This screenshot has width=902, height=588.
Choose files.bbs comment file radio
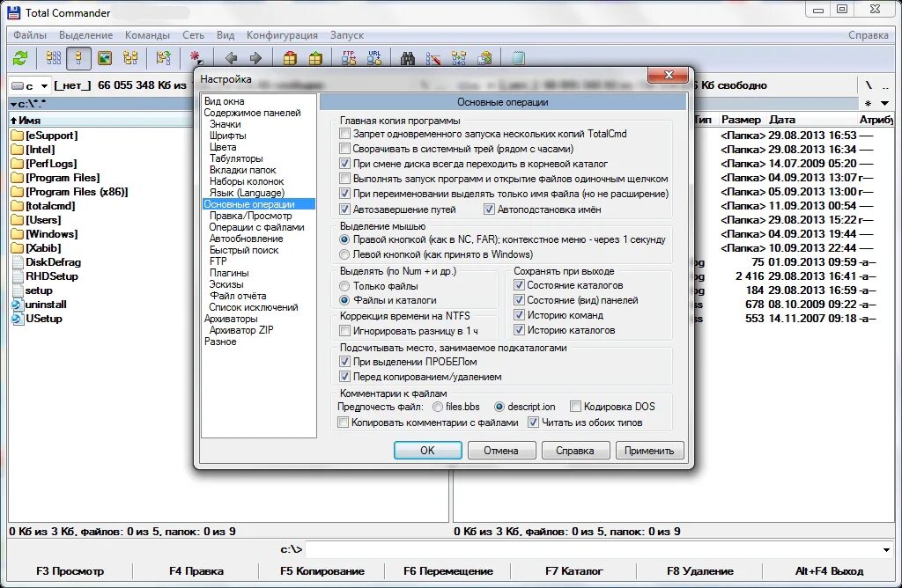[438, 407]
